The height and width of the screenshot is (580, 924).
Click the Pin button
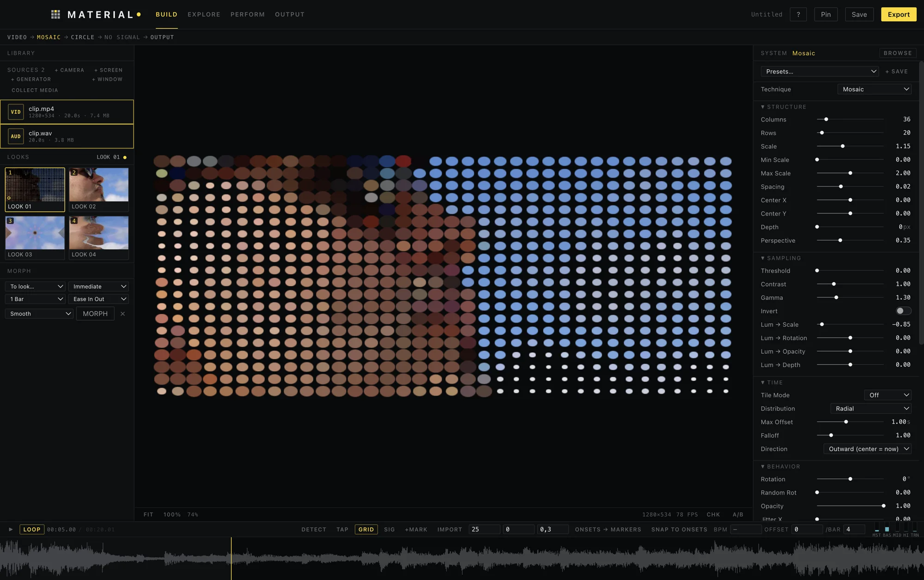[x=826, y=14]
